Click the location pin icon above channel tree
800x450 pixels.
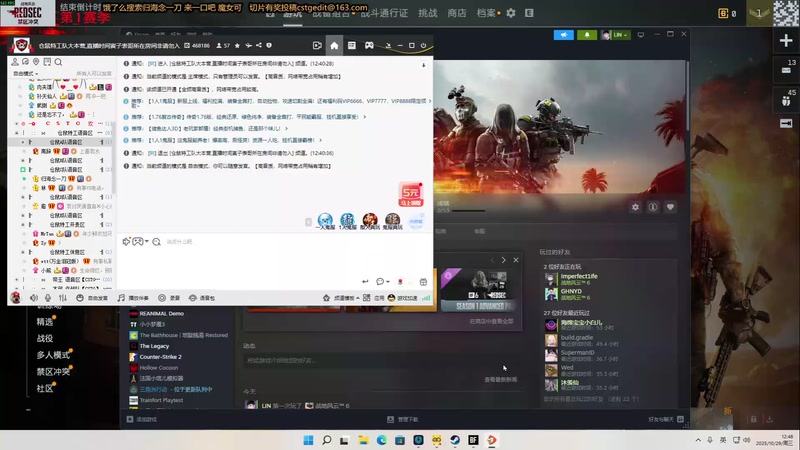pyautogui.click(x=36, y=62)
